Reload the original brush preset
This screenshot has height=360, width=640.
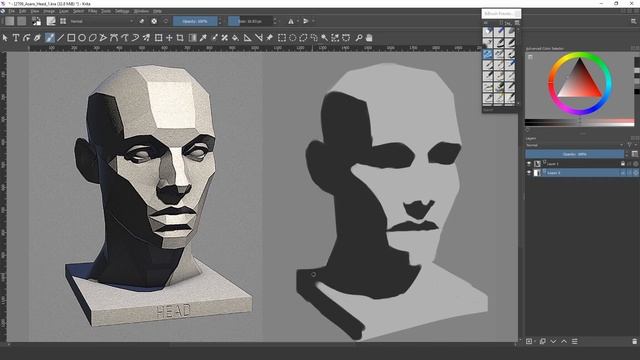click(x=166, y=21)
